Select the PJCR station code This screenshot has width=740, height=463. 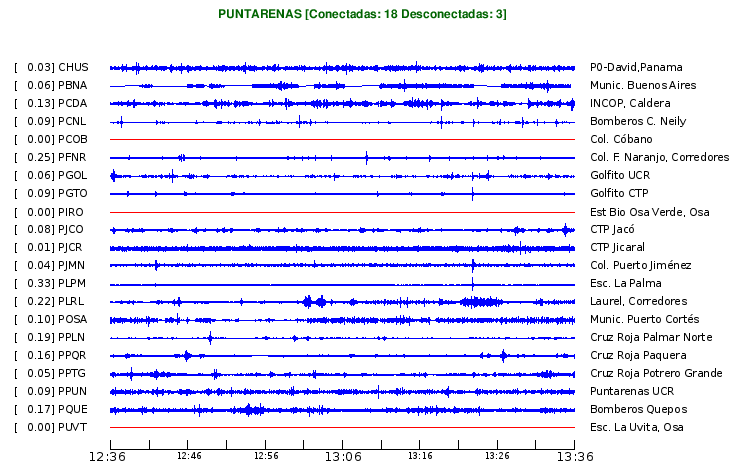(x=70, y=247)
